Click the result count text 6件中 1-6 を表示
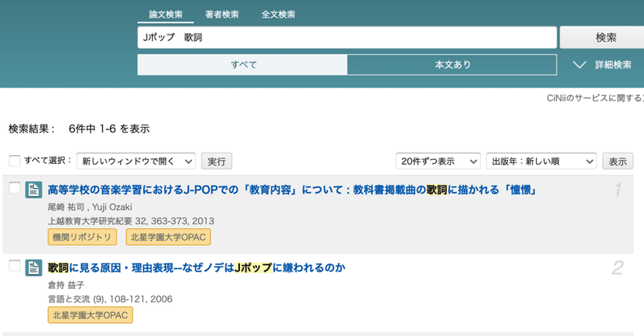Screen dimensions: 644x336 pyautogui.click(x=109, y=129)
